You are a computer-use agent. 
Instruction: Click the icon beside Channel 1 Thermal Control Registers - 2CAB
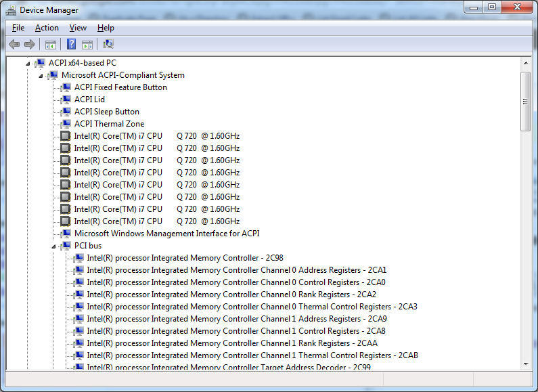click(79, 355)
